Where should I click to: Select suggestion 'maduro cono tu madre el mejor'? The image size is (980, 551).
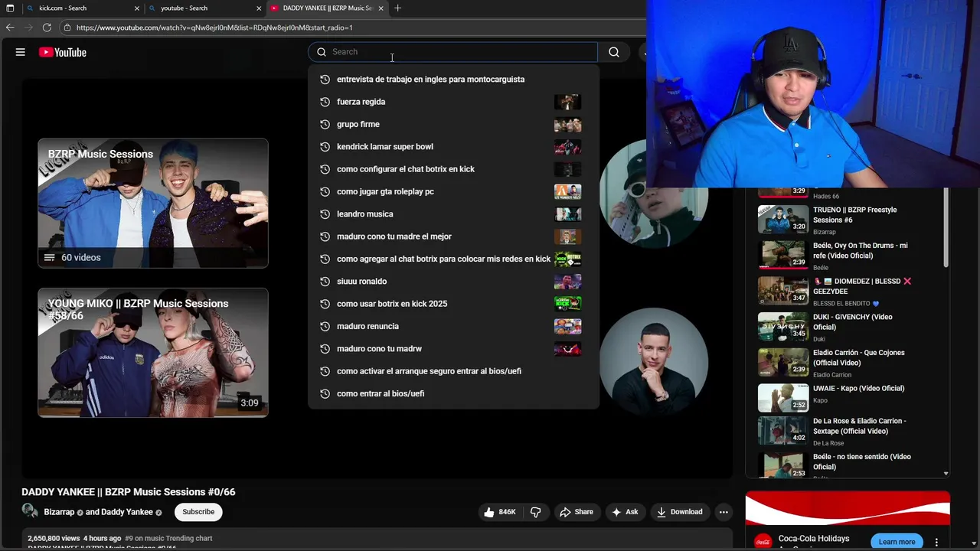pos(453,236)
